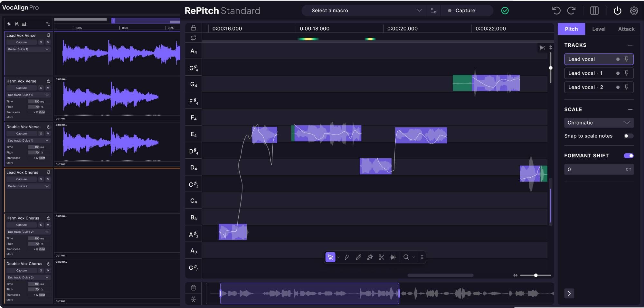Select the scissors split tool
This screenshot has width=644, height=308.
tap(382, 257)
